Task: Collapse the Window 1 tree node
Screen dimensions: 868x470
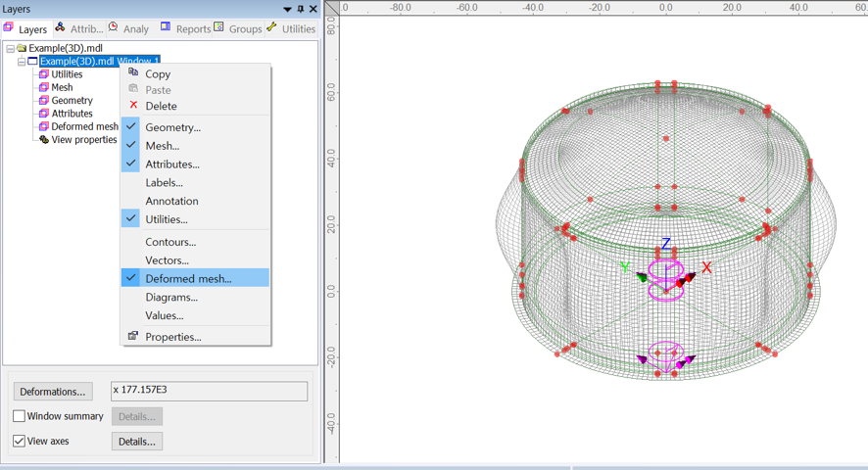Action: coord(22,62)
